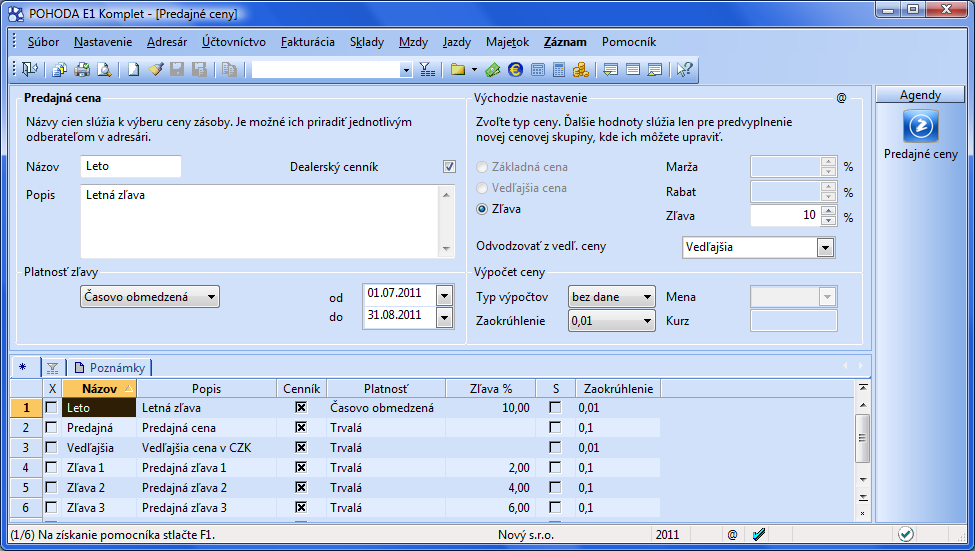Image resolution: width=975 pixels, height=551 pixels.
Task: Click the blue checkmark status bar icon
Action: point(759,534)
